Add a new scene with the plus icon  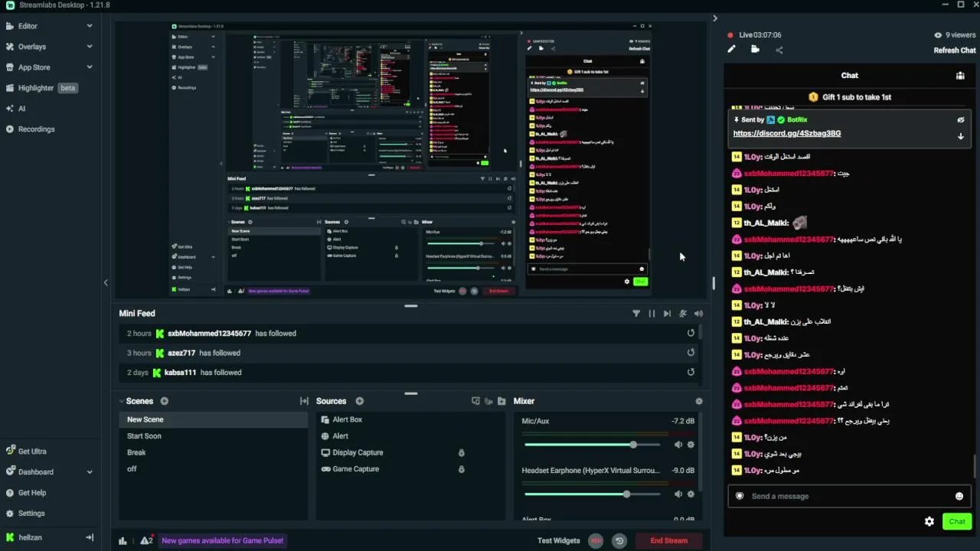[164, 401]
